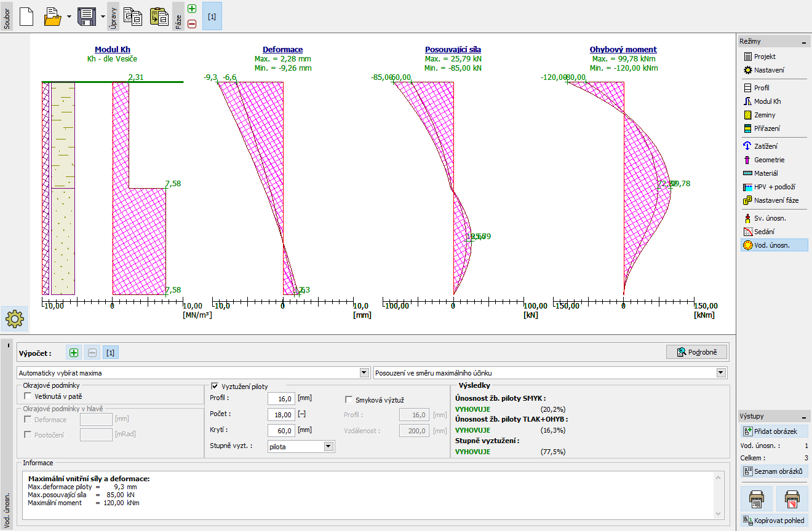
Task: Open the Nastavení fáze mode
Action: 773,200
